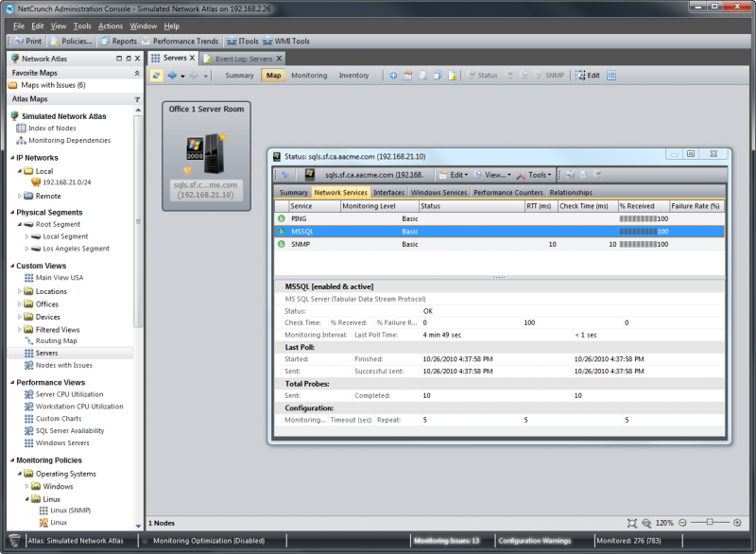Image resolution: width=756 pixels, height=554 pixels.
Task: Click the map zoom slider handle
Action: pyautogui.click(x=710, y=522)
